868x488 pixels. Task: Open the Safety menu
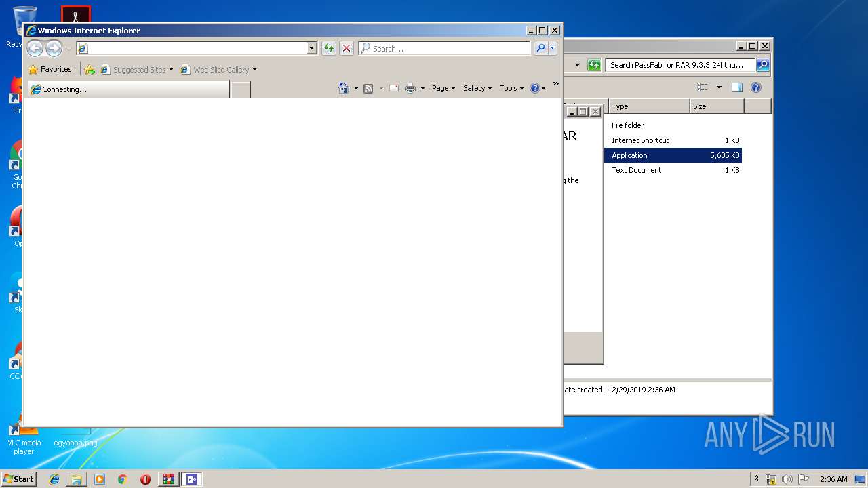click(477, 88)
